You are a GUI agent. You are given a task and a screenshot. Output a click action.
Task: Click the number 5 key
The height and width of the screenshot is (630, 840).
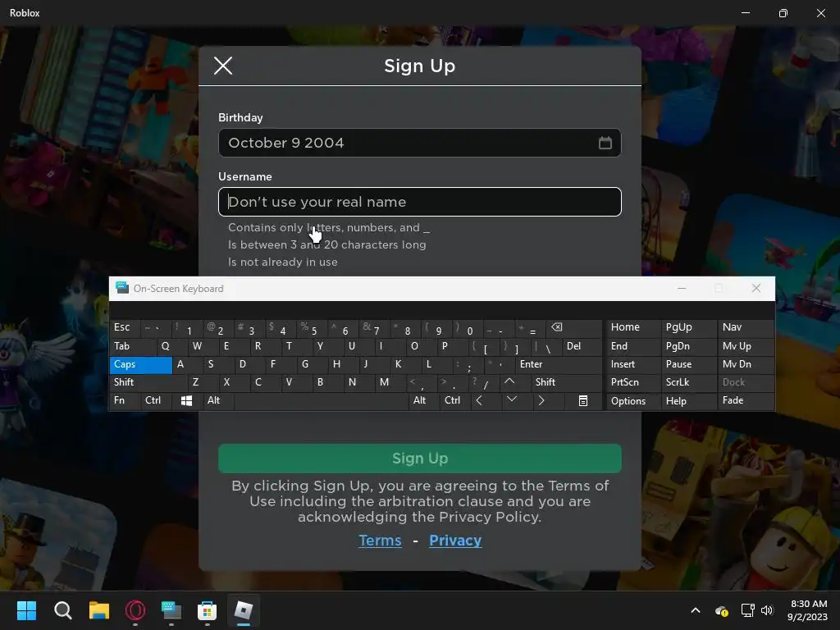[x=312, y=328]
